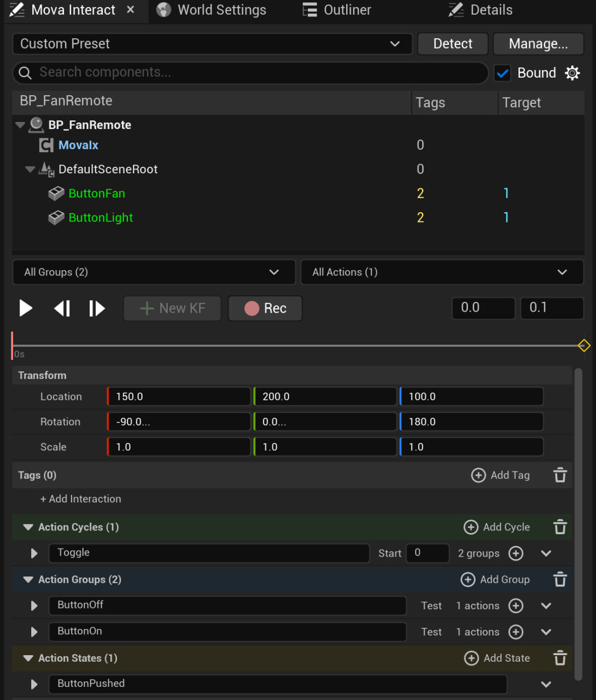Click the plus icon in the Toggle cycle row
Image resolution: width=596 pixels, height=700 pixels.
(516, 553)
